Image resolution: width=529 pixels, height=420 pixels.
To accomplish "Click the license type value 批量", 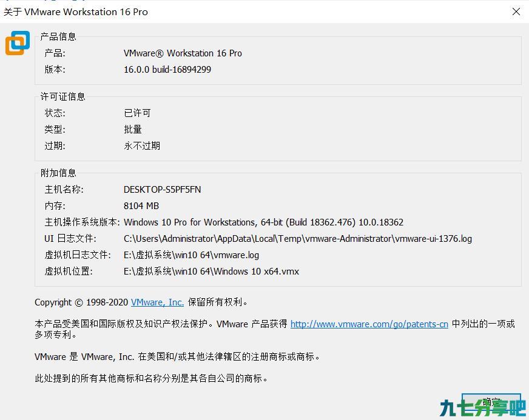I will click(x=133, y=129).
